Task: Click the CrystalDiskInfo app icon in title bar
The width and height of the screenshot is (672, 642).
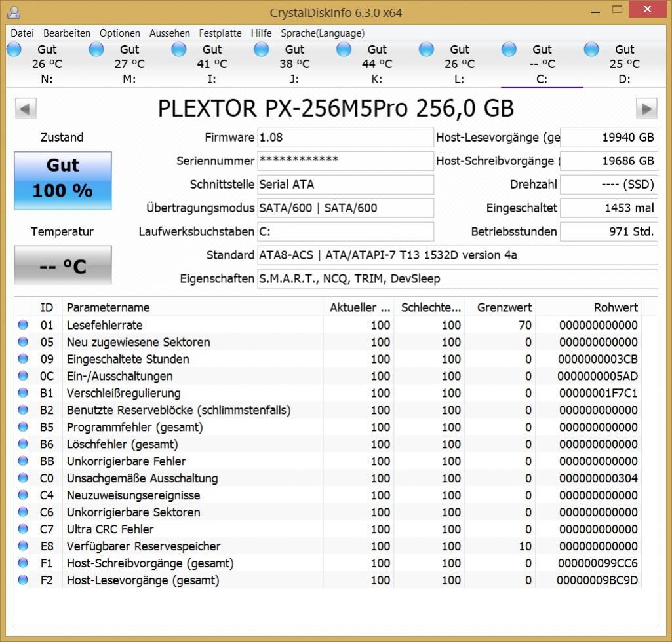Action: 14,12
